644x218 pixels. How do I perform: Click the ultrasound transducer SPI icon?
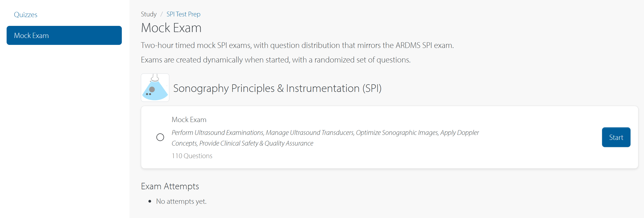(155, 88)
